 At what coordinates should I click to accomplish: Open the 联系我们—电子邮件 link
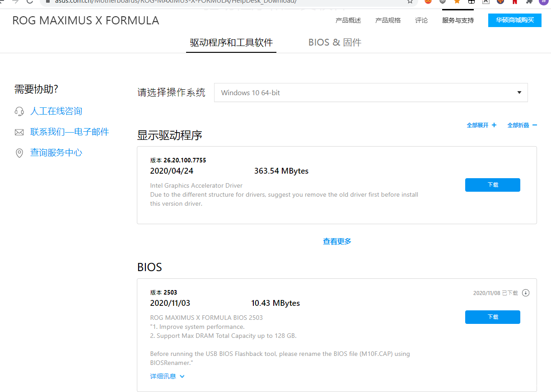pyautogui.click(x=70, y=132)
